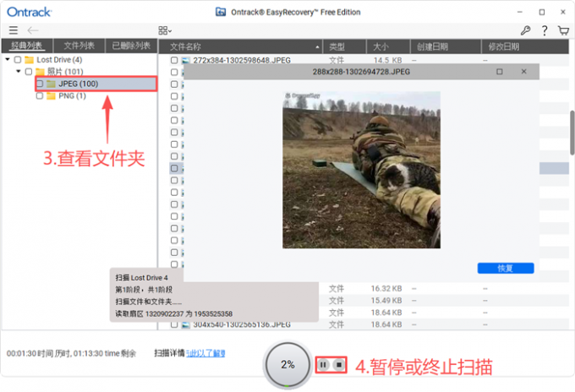Check the 照片 (101) folder checkbox
Viewport: 575px width, 392px height.
tap(29, 72)
